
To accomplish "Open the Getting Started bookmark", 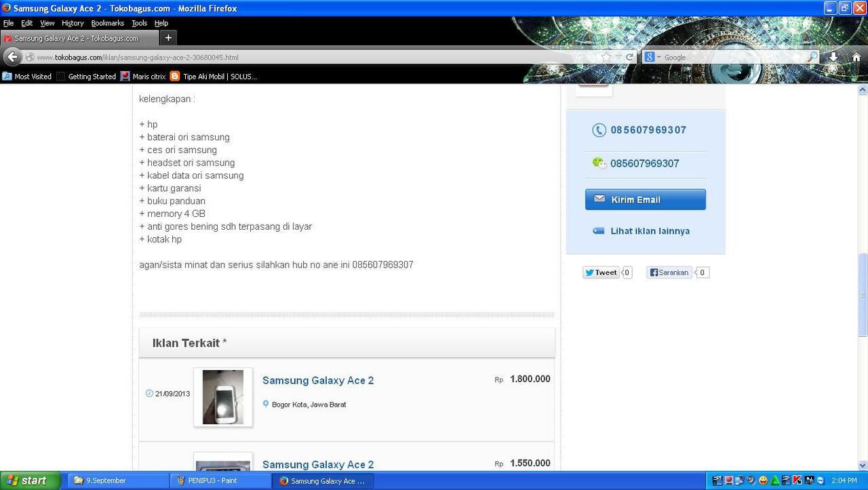I will [86, 77].
